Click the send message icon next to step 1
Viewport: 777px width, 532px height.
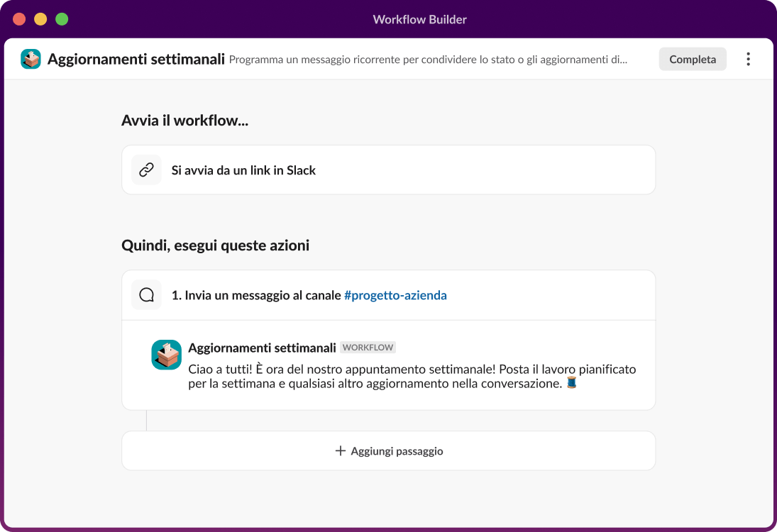click(146, 294)
